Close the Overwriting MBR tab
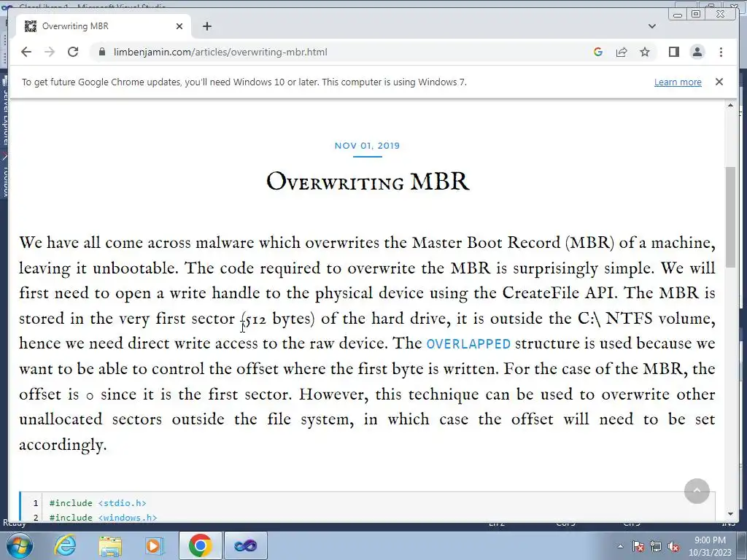747x560 pixels. [x=179, y=26]
